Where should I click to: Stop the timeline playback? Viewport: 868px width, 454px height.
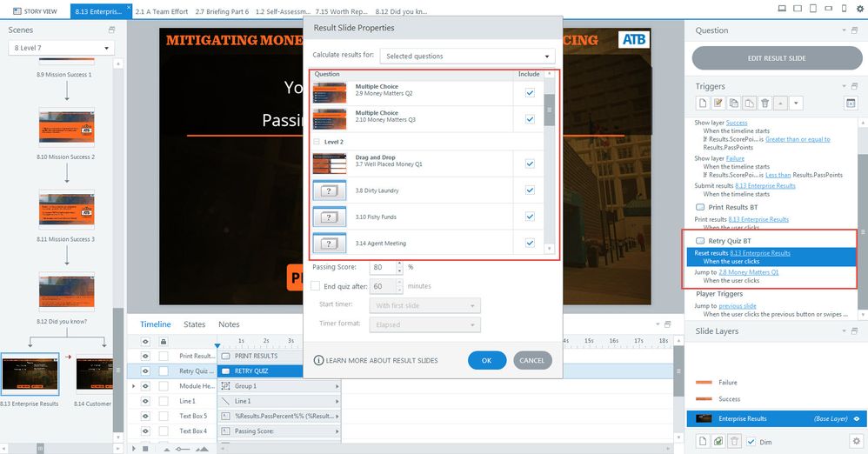[145, 448]
